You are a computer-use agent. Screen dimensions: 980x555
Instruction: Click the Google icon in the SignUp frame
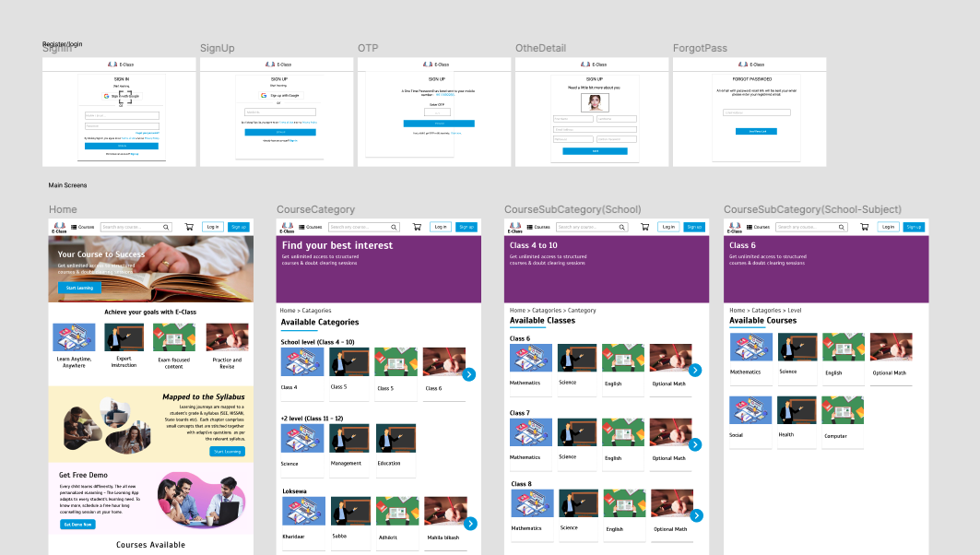pos(265,96)
